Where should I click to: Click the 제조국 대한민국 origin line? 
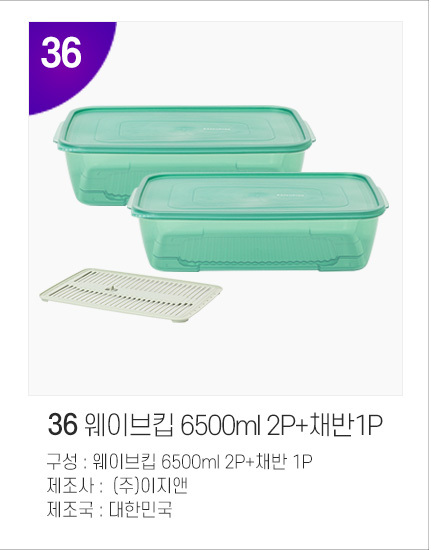click(x=109, y=510)
